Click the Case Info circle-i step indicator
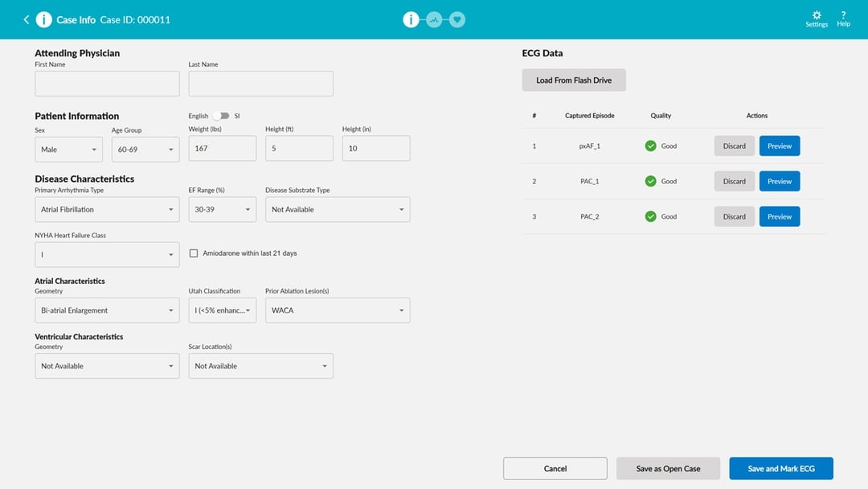This screenshot has width=868, height=489. coord(411,18)
